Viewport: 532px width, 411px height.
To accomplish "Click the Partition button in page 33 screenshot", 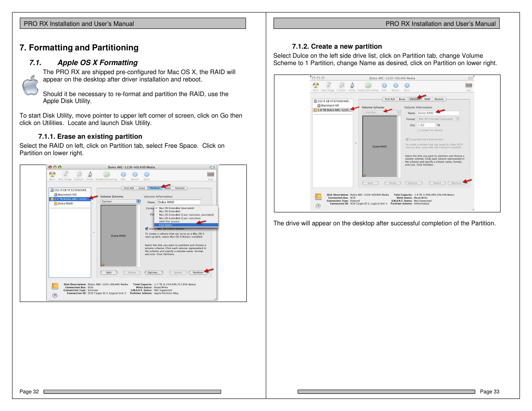I will [457, 183].
